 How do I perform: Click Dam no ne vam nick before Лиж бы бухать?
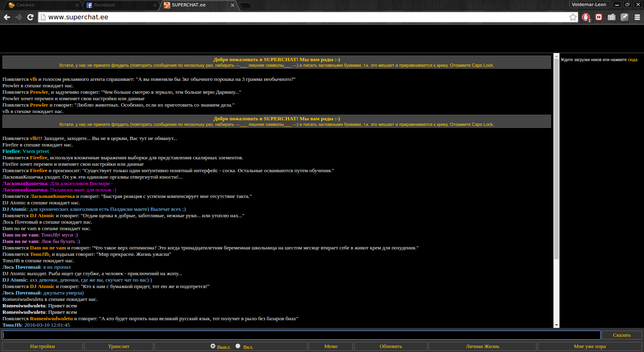[x=21, y=241]
